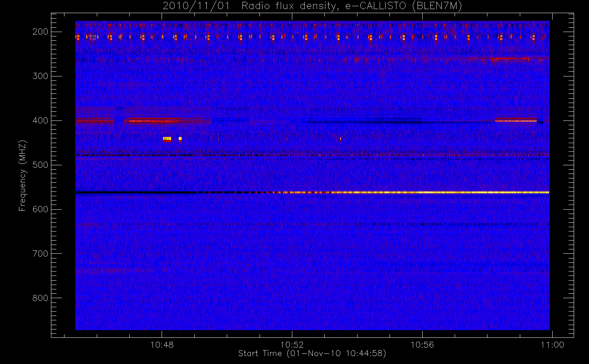The image size is (589, 364).
Task: Click the 300 frequency tick label
Action: (x=40, y=76)
